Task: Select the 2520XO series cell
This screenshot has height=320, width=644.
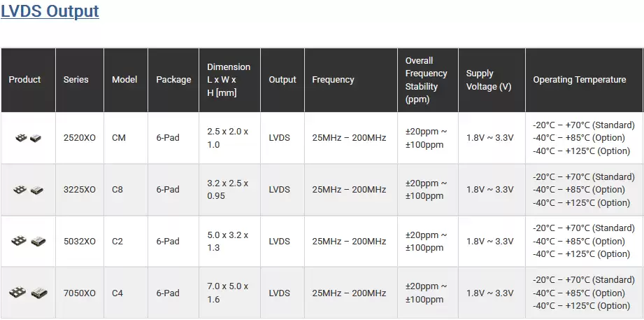Action: (x=80, y=138)
